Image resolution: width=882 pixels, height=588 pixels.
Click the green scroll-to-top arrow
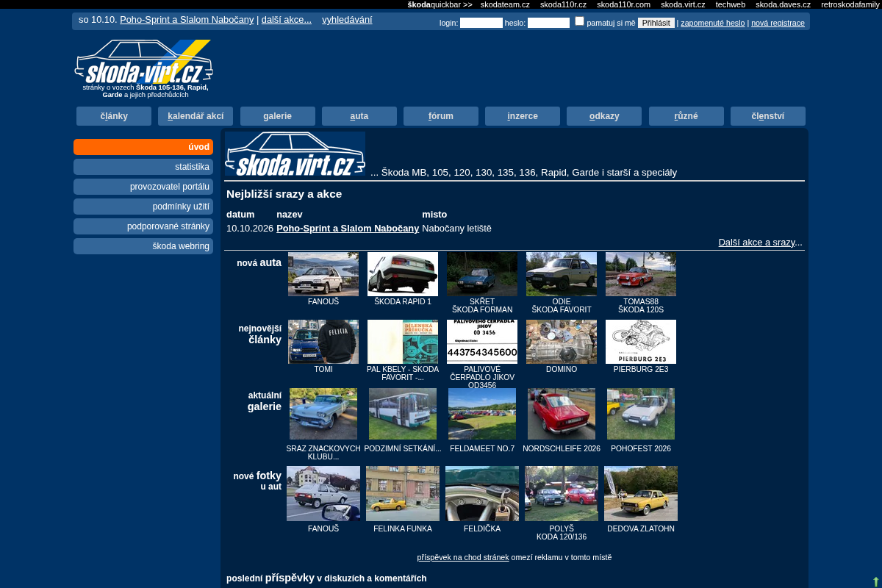click(x=875, y=582)
